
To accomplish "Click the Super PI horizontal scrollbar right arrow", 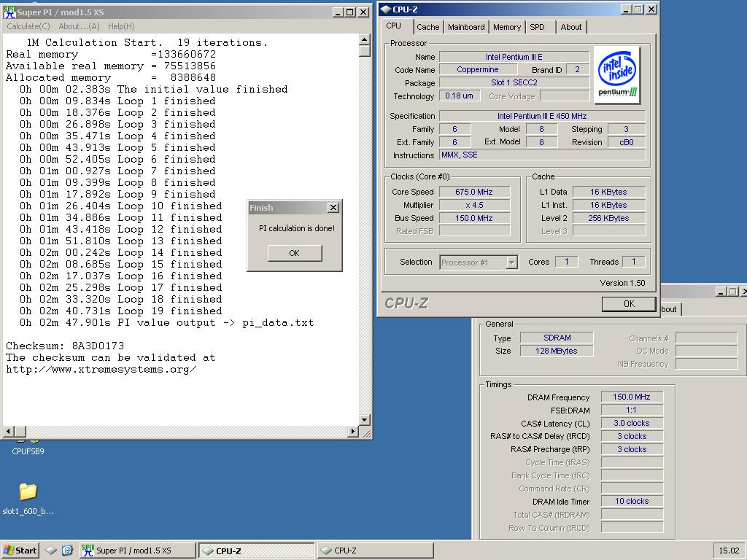I will pyautogui.click(x=352, y=432).
